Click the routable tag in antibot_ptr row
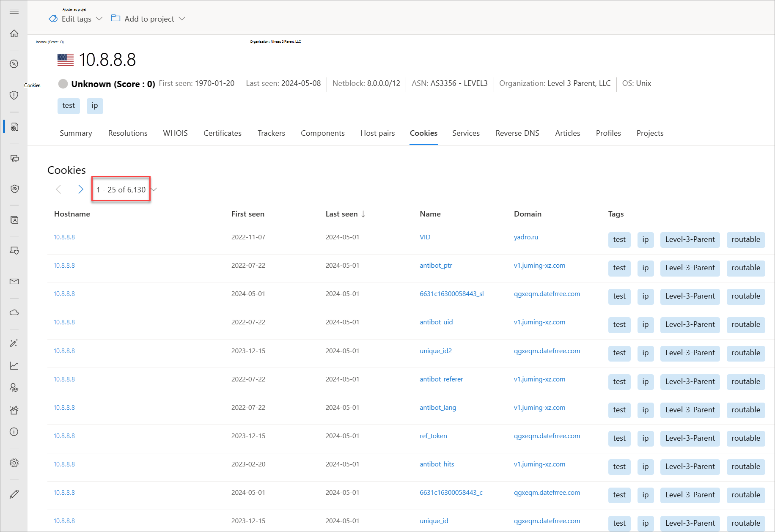This screenshot has width=775, height=532. [x=746, y=268]
